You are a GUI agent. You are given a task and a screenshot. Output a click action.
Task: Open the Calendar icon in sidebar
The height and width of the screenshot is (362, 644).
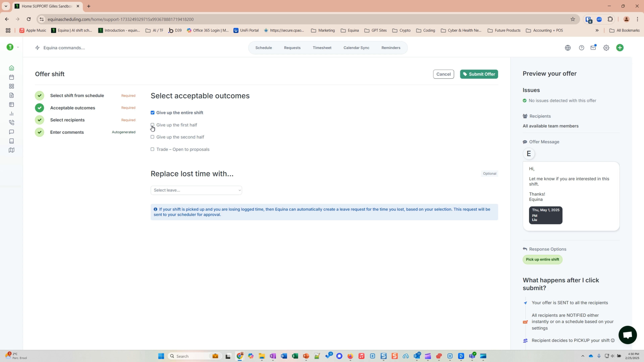[x=12, y=77]
